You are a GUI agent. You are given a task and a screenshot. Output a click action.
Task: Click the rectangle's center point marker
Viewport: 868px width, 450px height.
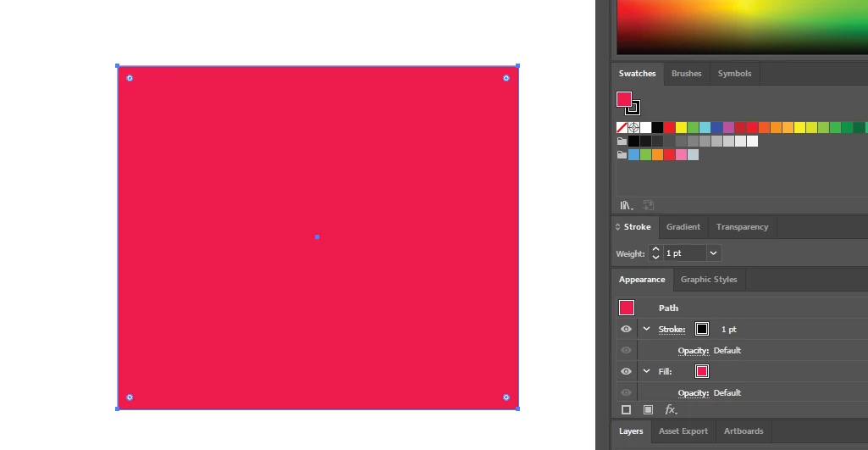tap(318, 237)
